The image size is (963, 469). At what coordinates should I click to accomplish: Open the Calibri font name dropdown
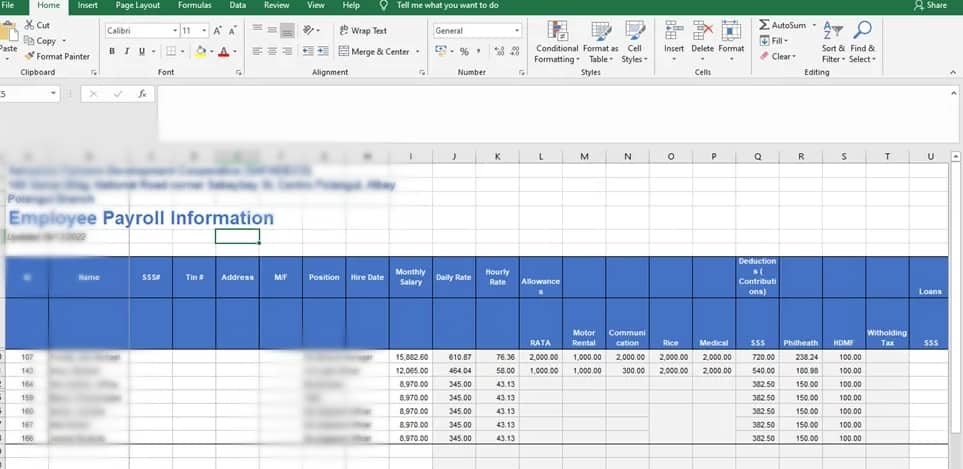[x=175, y=31]
